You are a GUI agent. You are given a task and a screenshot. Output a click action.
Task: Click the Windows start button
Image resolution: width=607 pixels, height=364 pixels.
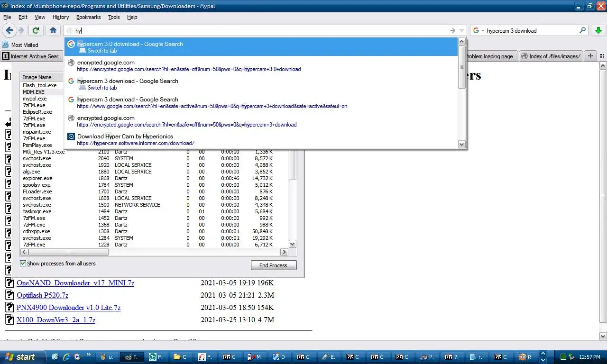click(x=22, y=357)
